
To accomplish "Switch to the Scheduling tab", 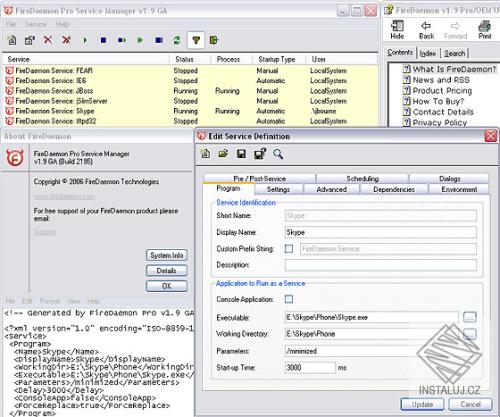I will [362, 179].
